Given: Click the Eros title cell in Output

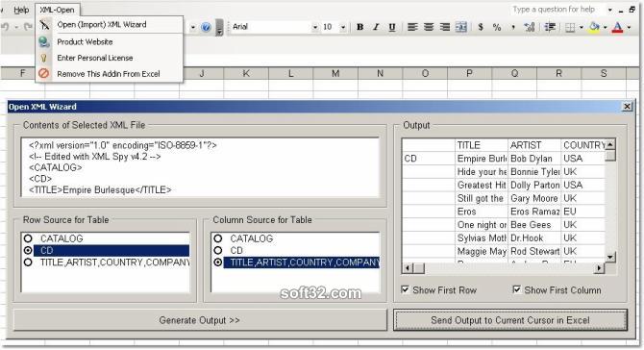Looking at the screenshot, I should pyautogui.click(x=482, y=212).
